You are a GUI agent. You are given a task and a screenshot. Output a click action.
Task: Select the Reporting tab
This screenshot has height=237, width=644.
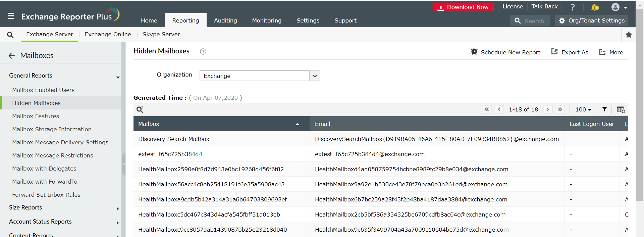click(185, 20)
